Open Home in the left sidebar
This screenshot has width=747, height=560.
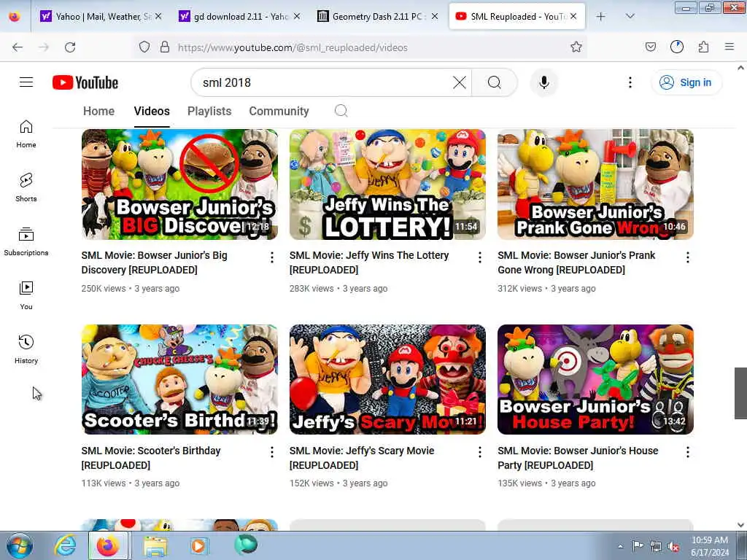(26, 134)
